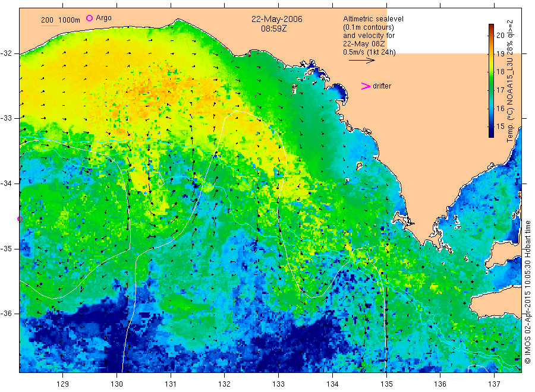Click the longitude axis label 132
Image resolution: width=535 pixels, height=392 pixels.
tap(225, 384)
